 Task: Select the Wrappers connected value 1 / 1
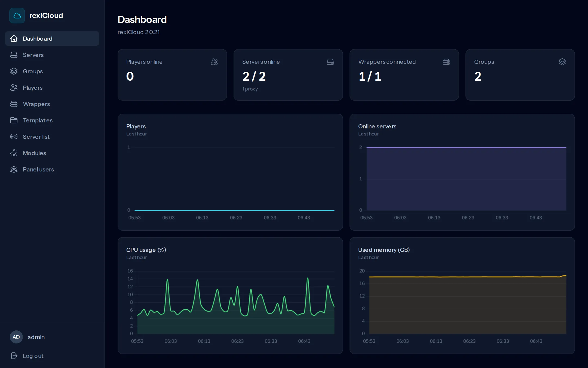(x=370, y=76)
